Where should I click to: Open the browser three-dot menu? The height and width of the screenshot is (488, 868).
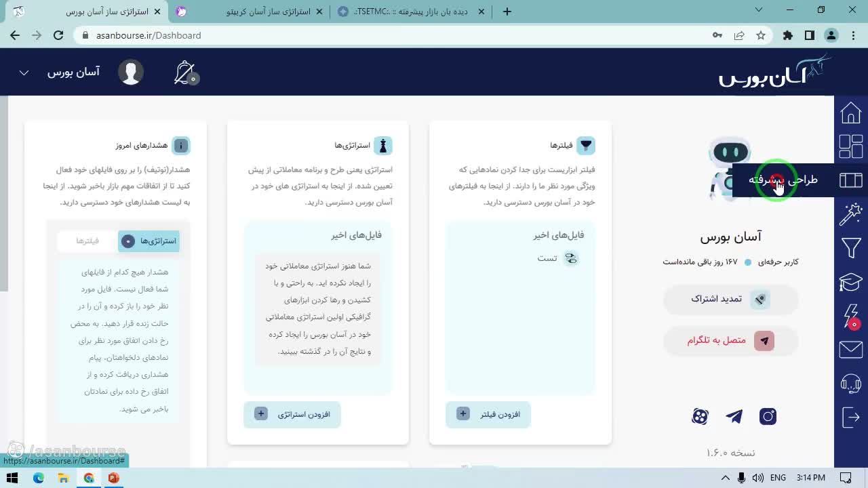pyautogui.click(x=852, y=35)
